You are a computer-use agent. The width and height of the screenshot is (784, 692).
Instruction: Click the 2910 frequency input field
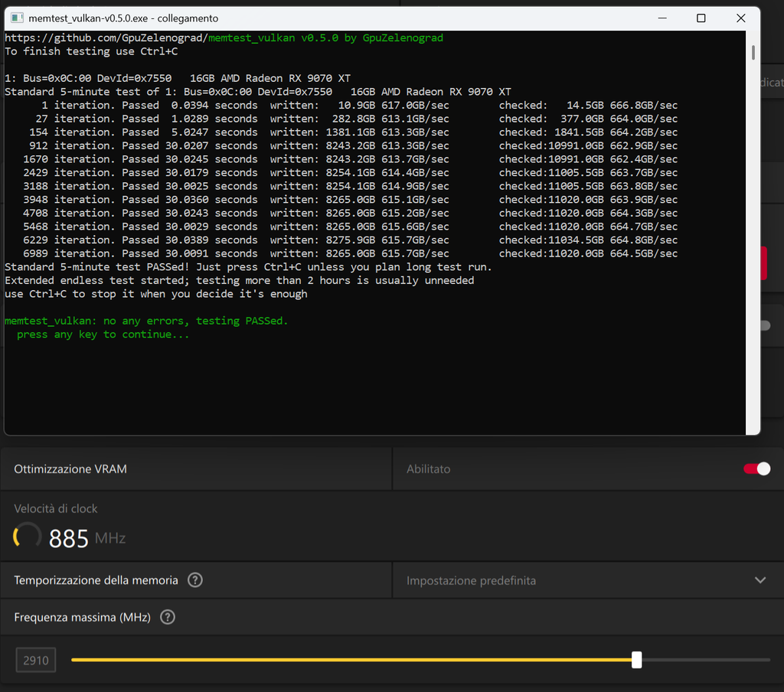(x=36, y=660)
